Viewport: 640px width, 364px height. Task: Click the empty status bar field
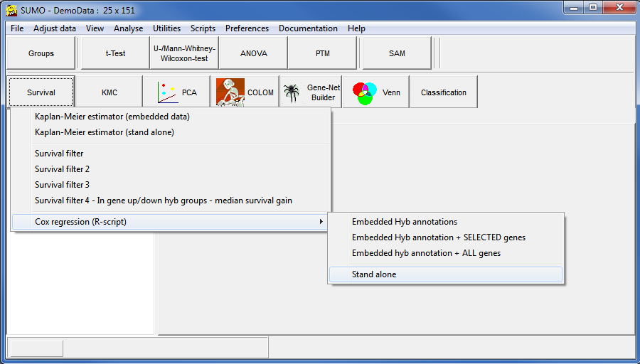point(37,348)
